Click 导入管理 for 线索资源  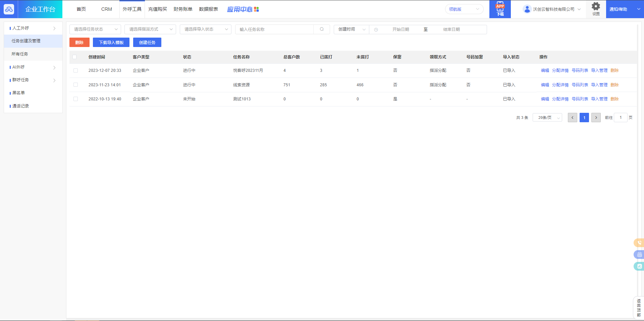[x=599, y=85]
